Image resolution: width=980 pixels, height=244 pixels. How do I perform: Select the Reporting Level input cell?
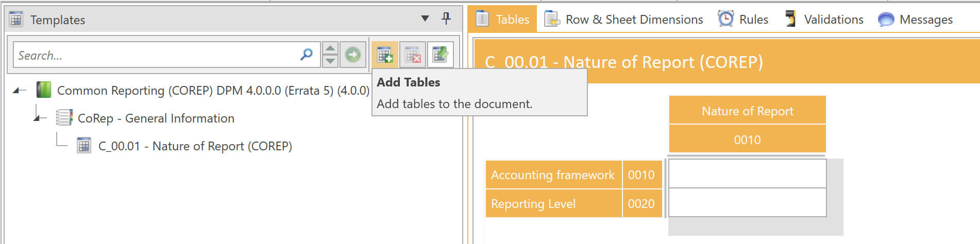[x=747, y=202]
